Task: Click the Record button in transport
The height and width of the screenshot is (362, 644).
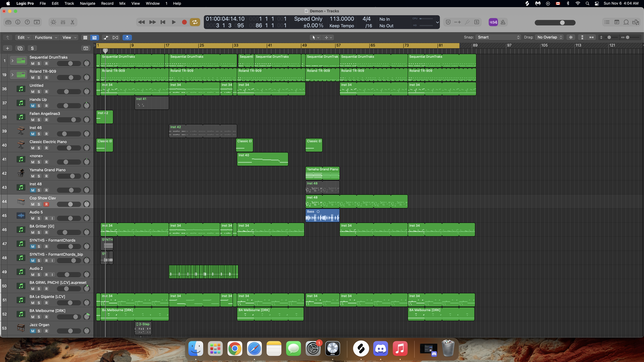Action: coord(184,22)
